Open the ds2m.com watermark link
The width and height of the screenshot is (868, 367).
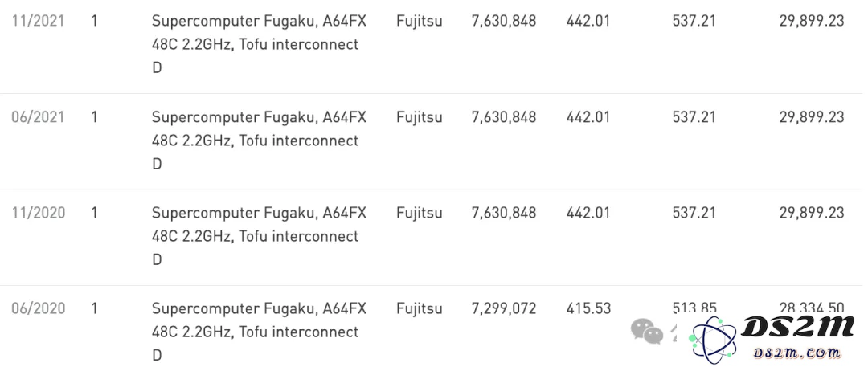[x=798, y=353]
